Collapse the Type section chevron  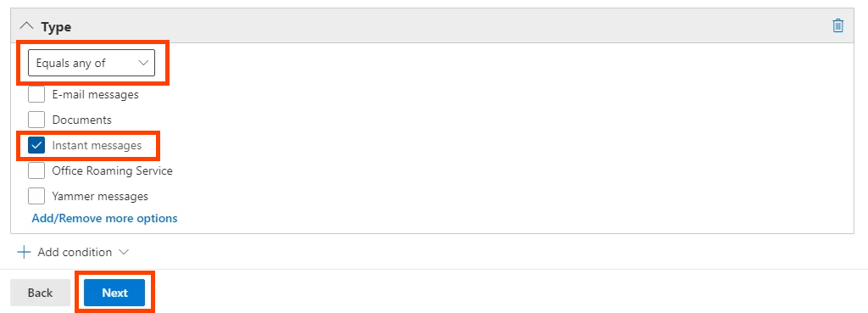tap(26, 26)
